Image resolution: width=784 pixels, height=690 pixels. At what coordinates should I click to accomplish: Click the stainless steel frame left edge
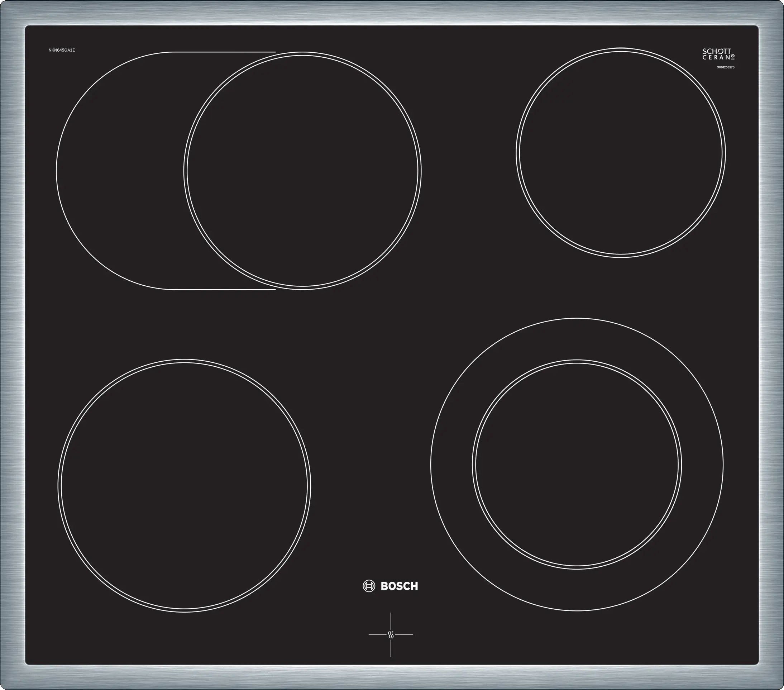[12, 346]
